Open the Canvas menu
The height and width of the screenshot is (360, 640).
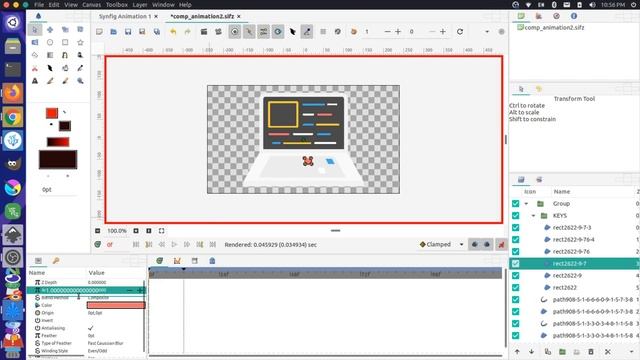pos(91,4)
